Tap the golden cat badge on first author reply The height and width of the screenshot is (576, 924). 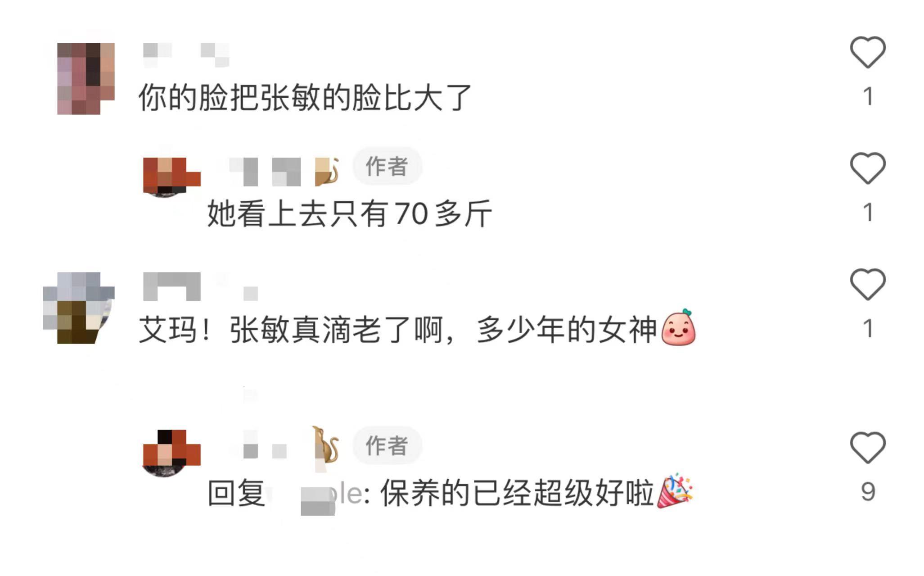point(327,172)
